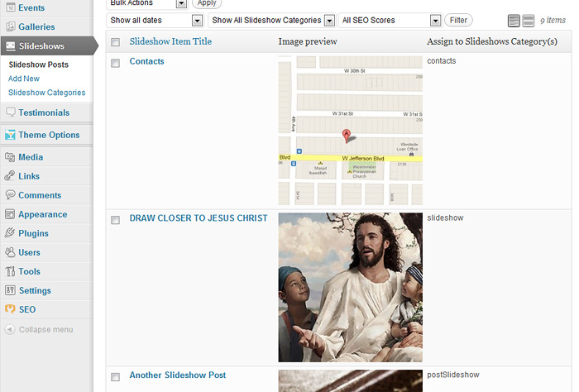Click Collapse menu text
This screenshot has width=579, height=392.
click(45, 330)
